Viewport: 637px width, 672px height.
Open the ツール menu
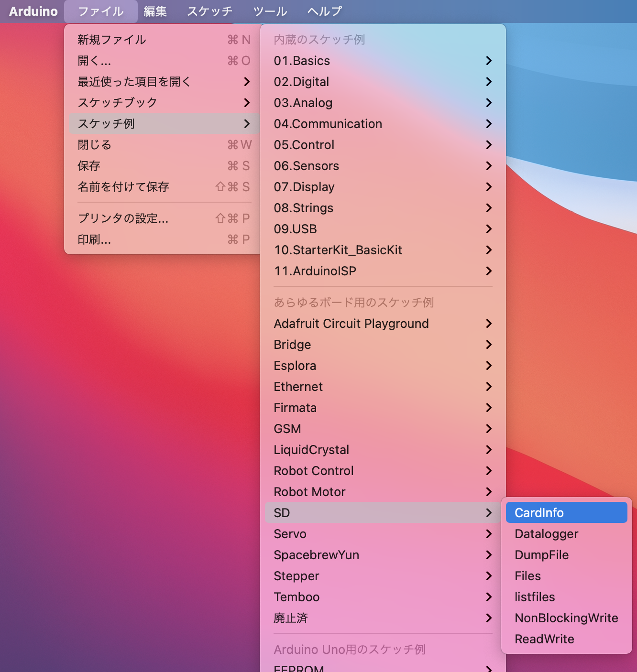point(270,11)
